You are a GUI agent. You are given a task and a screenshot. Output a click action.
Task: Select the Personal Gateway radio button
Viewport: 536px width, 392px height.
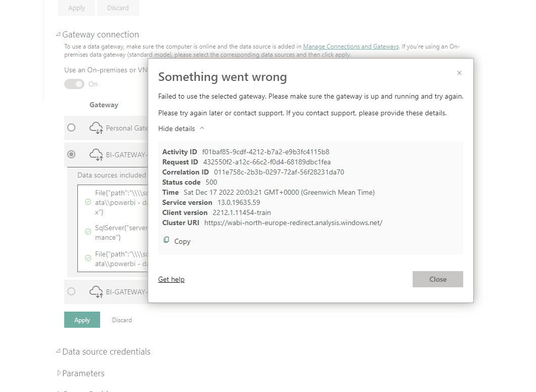[71, 127]
